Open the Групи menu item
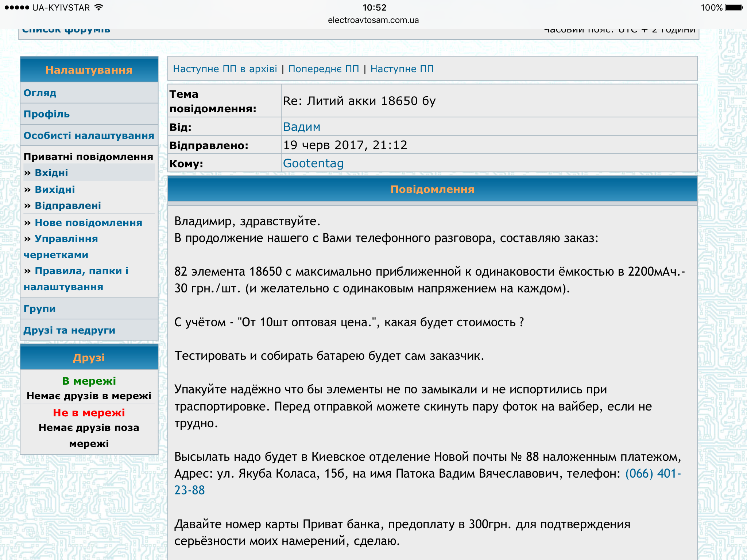The image size is (747, 560). (x=40, y=309)
